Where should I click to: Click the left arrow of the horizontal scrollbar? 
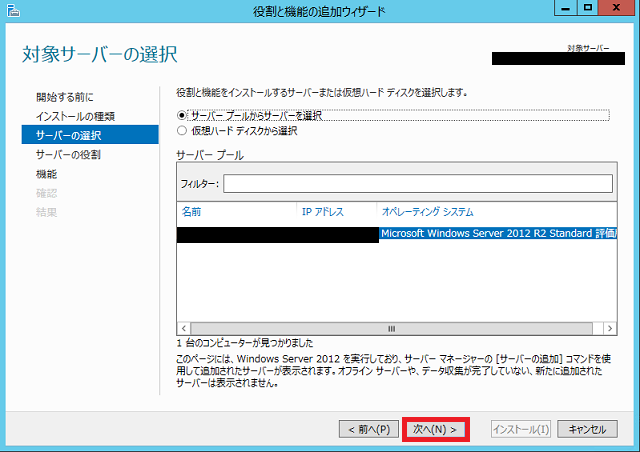184,327
